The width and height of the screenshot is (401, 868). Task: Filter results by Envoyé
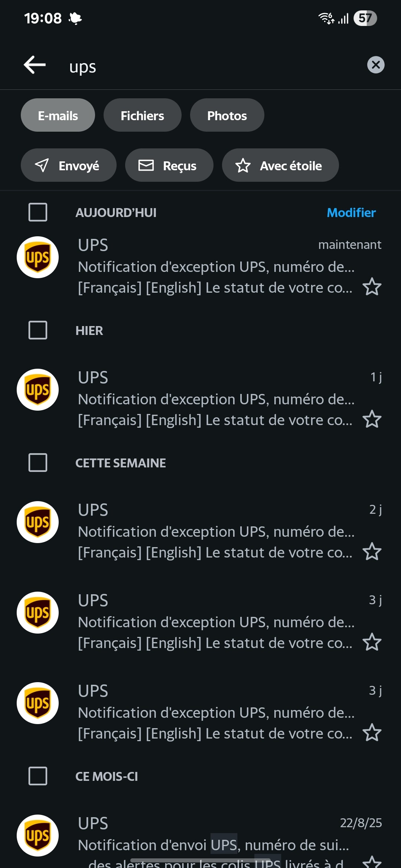tap(68, 165)
